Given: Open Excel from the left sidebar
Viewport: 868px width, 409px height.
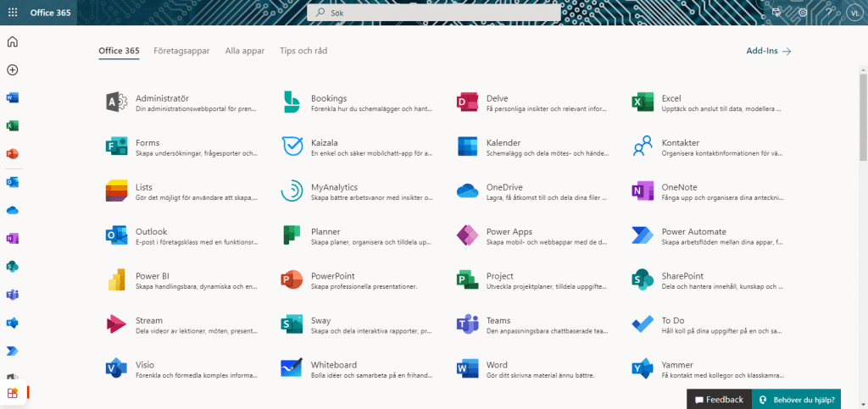Looking at the screenshot, I should [x=12, y=126].
